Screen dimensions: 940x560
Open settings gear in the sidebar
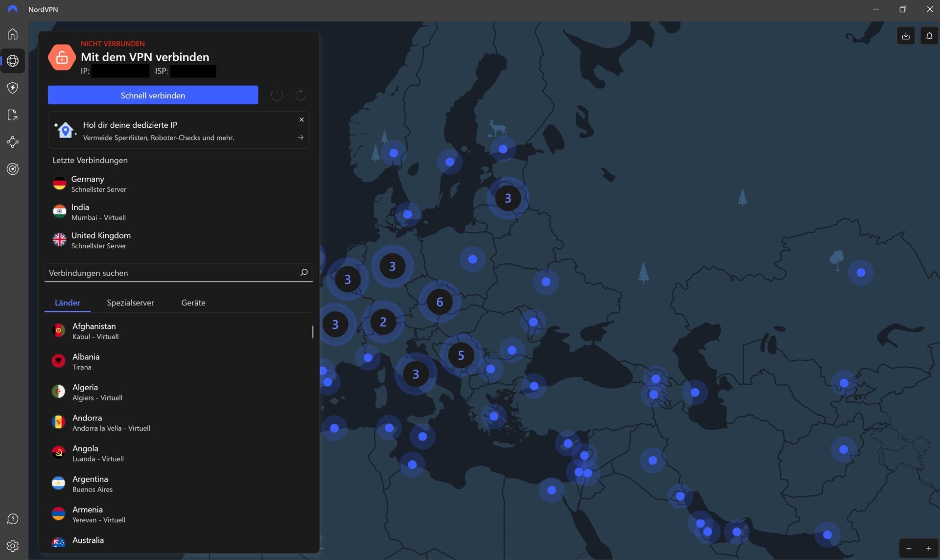tap(13, 546)
